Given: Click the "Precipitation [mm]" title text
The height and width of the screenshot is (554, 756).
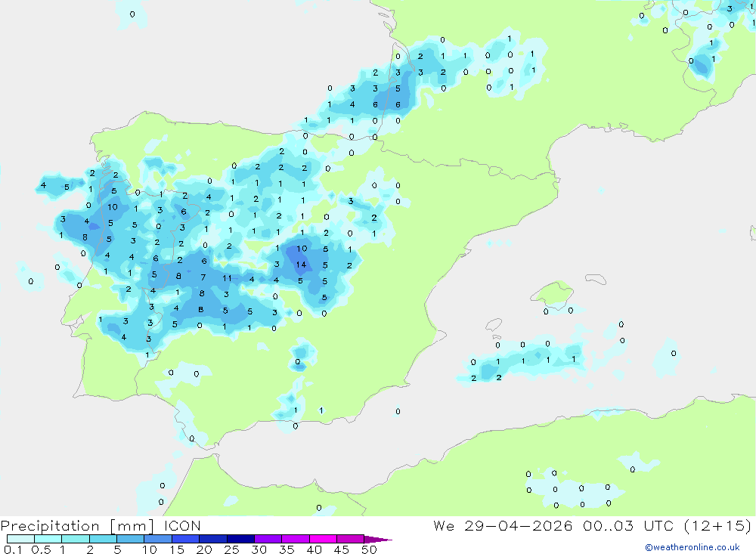Looking at the screenshot, I should click(x=78, y=526).
